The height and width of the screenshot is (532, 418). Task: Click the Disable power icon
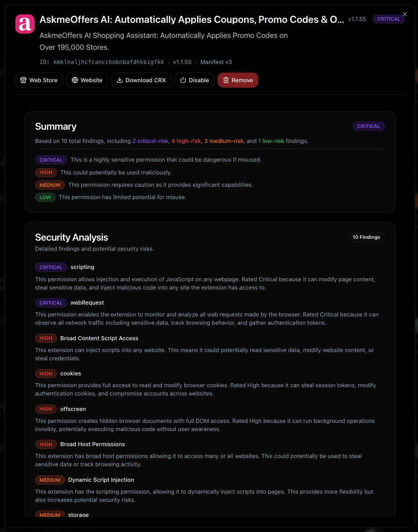coord(183,80)
